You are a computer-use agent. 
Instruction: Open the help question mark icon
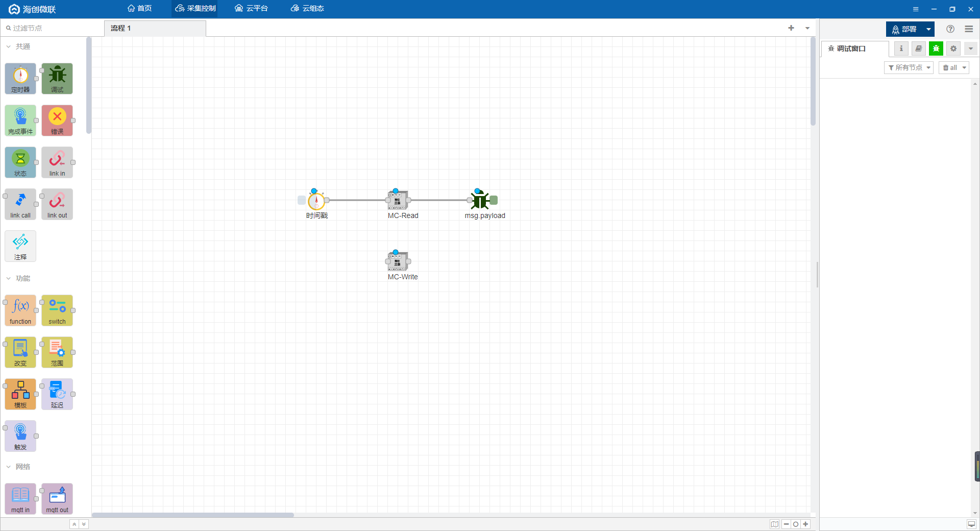pyautogui.click(x=950, y=29)
